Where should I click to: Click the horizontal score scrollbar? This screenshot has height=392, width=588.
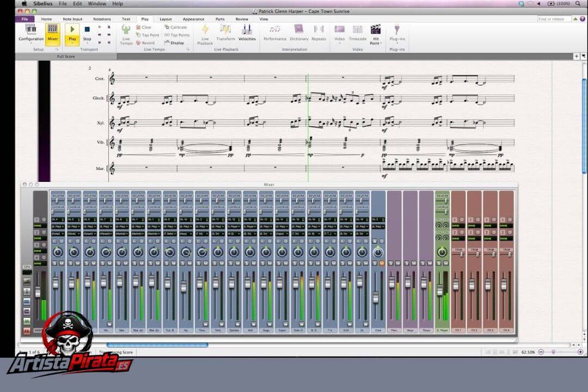pyautogui.click(x=157, y=345)
